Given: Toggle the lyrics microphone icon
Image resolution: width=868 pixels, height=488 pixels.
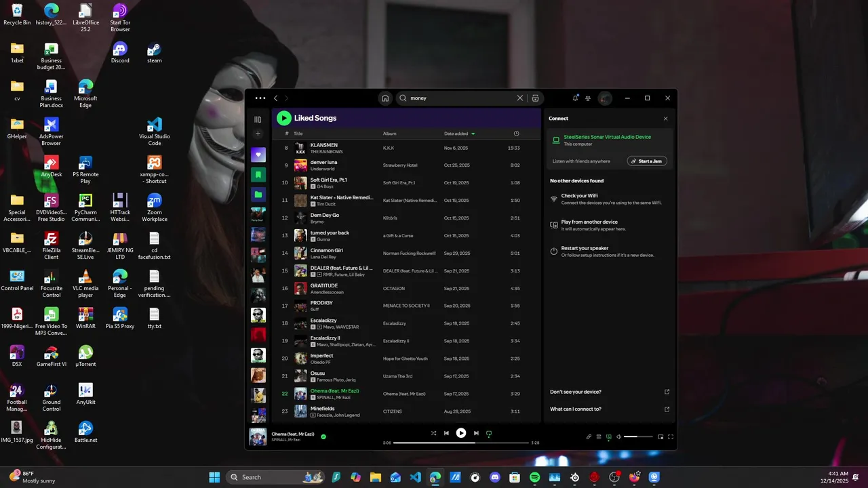Looking at the screenshot, I should pos(589,436).
